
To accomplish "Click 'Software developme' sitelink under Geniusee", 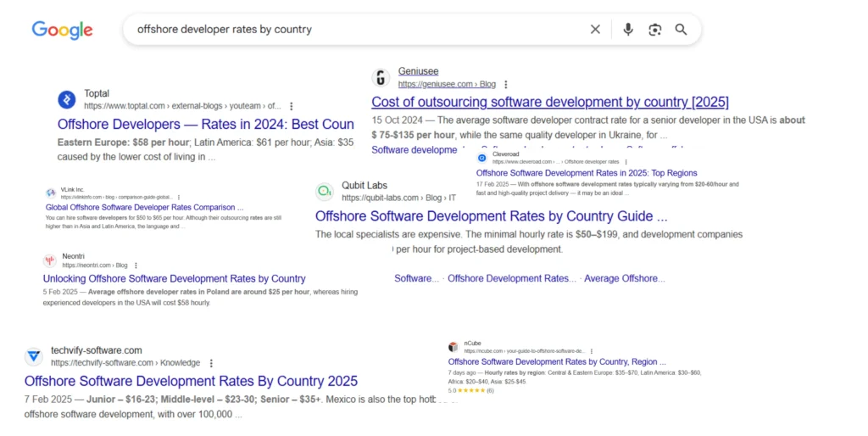I will pyautogui.click(x=414, y=150).
